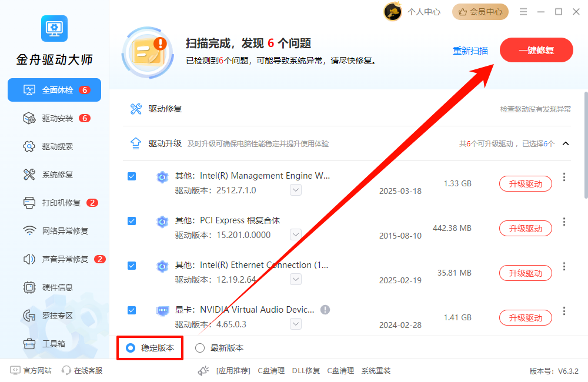Click the user avatar icon
The image size is (588, 382).
(393, 12)
